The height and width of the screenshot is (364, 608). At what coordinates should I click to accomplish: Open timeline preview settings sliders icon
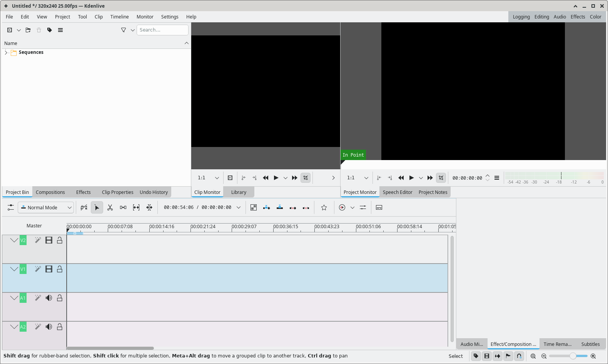coord(363,207)
